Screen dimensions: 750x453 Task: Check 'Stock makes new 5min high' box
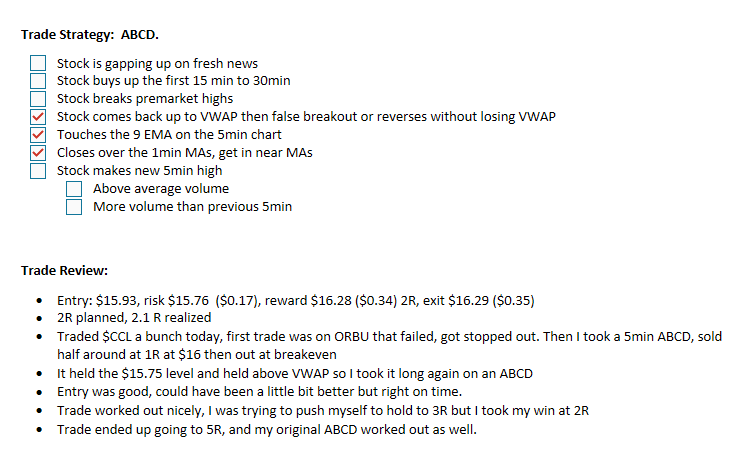pos(39,171)
